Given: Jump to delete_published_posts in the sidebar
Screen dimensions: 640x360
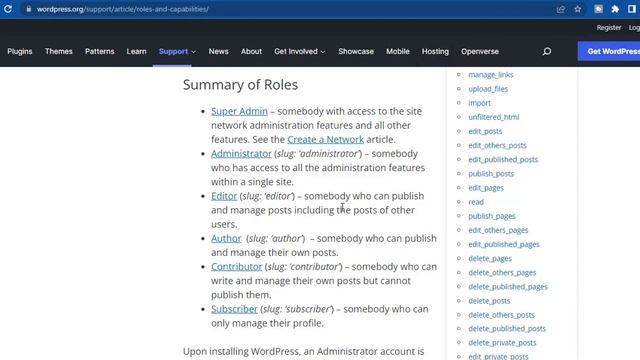Looking at the screenshot, I should [507, 329].
